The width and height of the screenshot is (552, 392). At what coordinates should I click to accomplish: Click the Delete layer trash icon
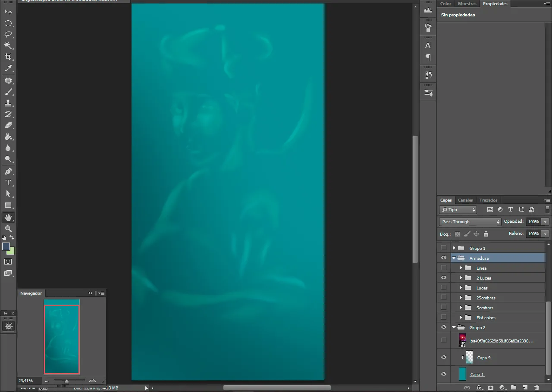click(x=536, y=388)
